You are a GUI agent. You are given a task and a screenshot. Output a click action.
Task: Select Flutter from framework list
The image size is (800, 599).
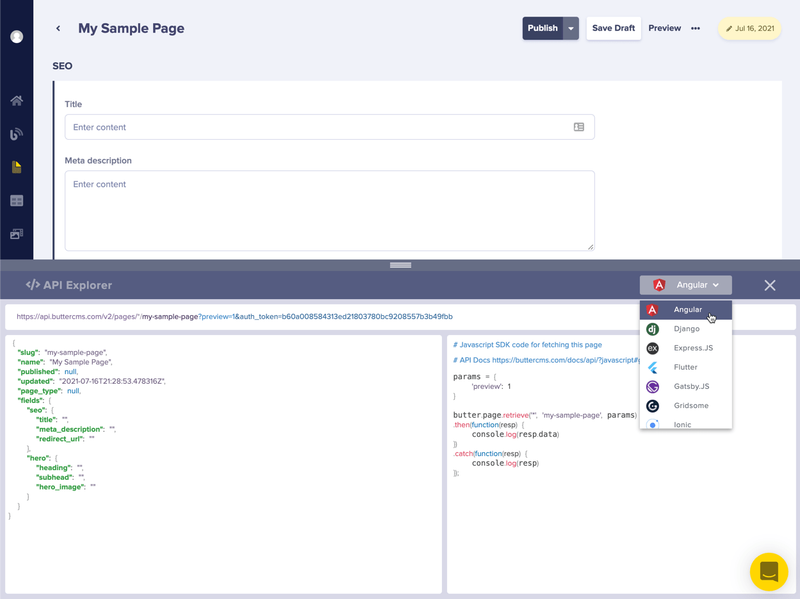(686, 367)
